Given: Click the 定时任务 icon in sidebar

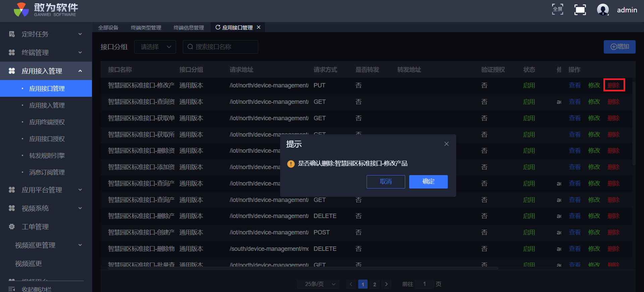Looking at the screenshot, I should pyautogui.click(x=12, y=34).
